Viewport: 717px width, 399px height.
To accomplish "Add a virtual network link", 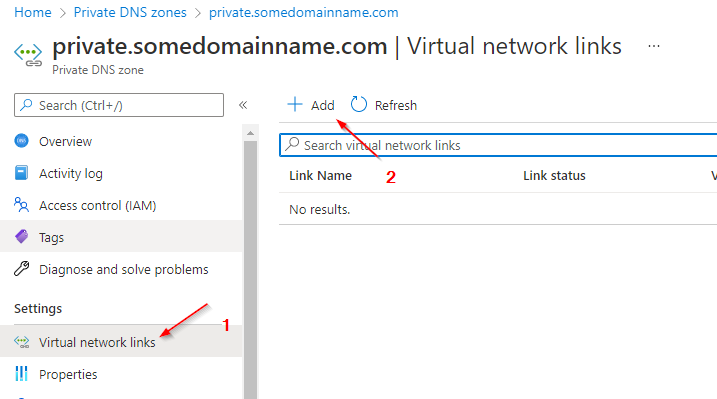I will [311, 105].
